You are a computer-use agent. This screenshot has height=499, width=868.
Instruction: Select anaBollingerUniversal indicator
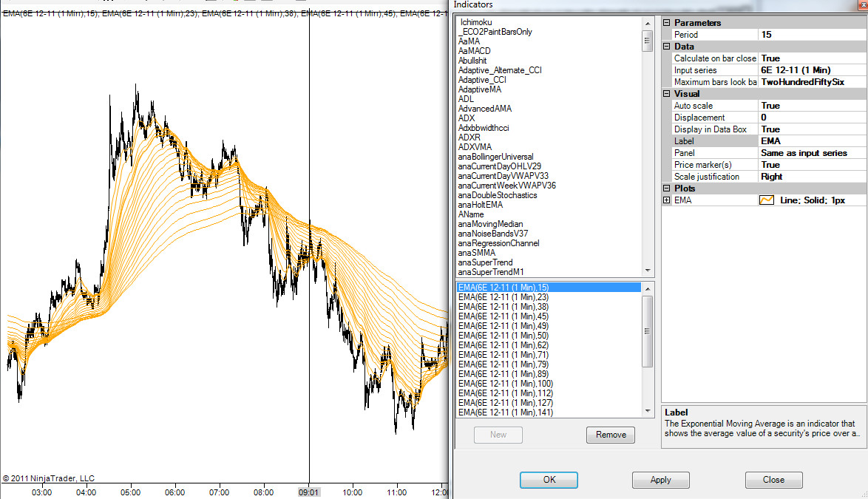(495, 157)
